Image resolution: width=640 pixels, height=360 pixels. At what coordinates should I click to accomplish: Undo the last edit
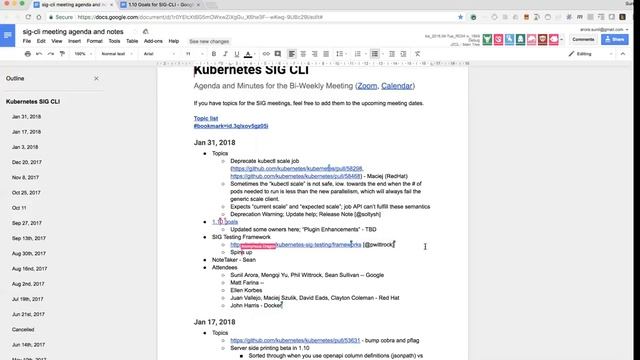point(39,54)
